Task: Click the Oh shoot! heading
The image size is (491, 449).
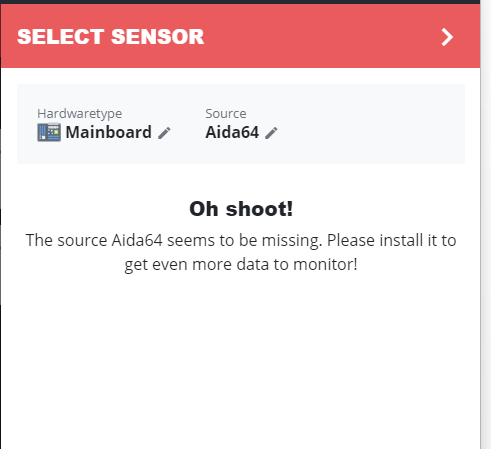Action: coord(241,209)
